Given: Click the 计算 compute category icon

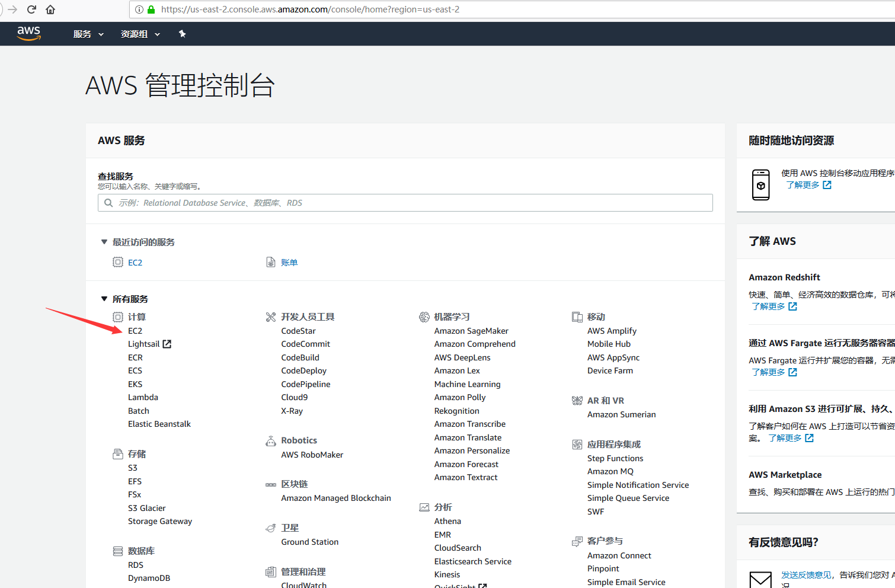Looking at the screenshot, I should pyautogui.click(x=118, y=317).
